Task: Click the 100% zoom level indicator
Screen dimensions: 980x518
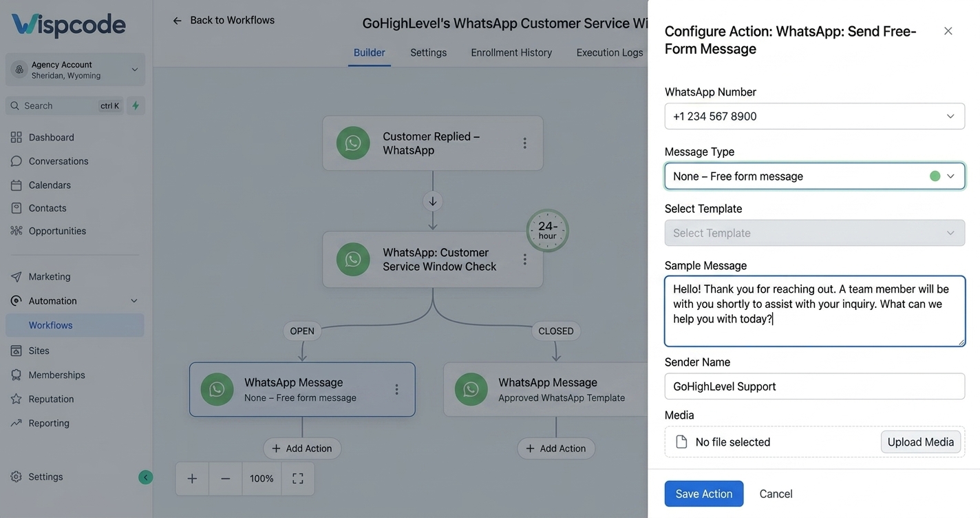Action: tap(262, 479)
